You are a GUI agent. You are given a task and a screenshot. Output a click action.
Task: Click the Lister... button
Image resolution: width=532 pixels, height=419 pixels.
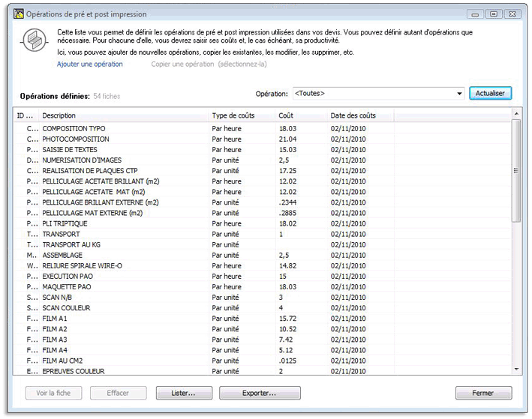[x=184, y=393]
